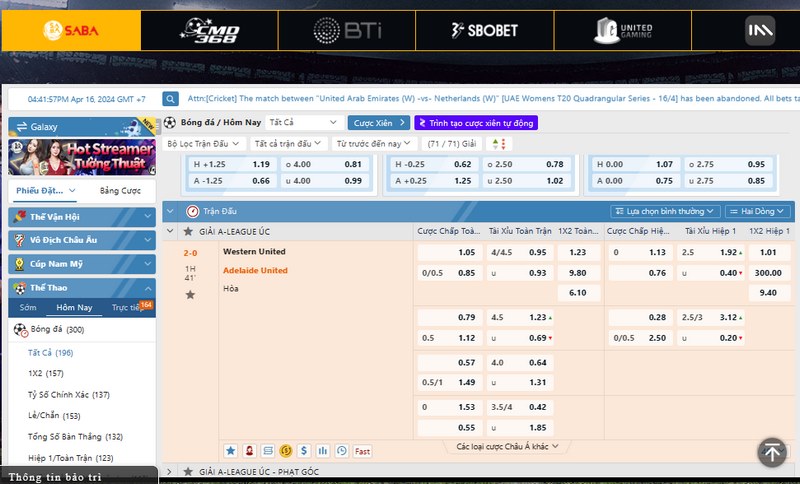Open the CMD368 provider logo
800x484 pixels.
point(210,30)
